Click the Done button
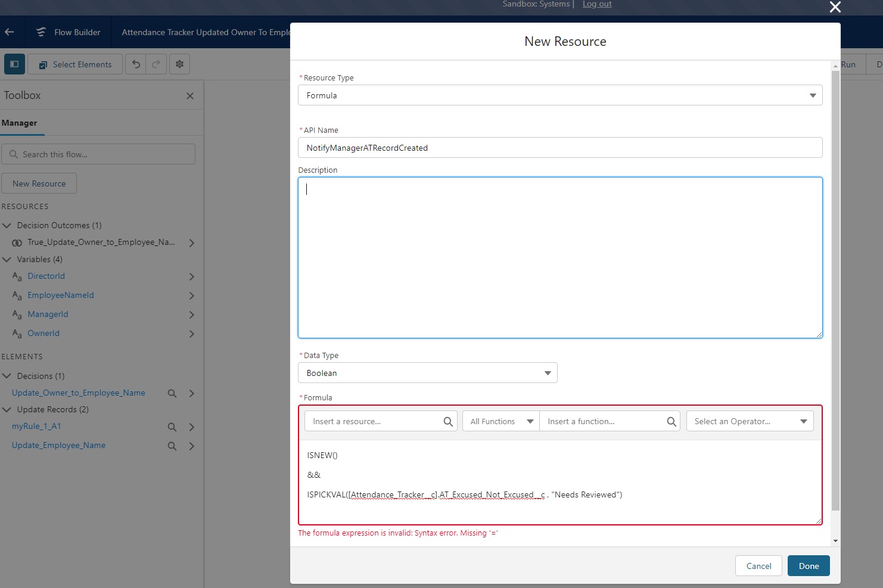Image resolution: width=883 pixels, height=588 pixels. point(808,566)
